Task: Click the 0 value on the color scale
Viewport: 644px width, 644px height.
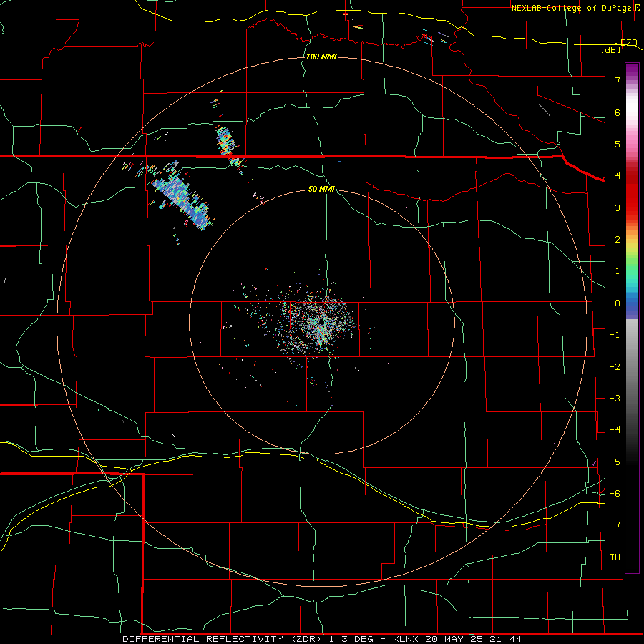Action: (x=618, y=303)
